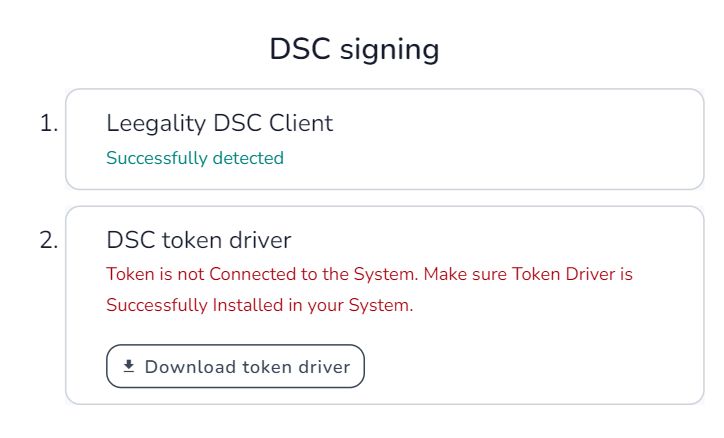The width and height of the screenshot is (724, 438).
Task: Click the word Download in the button
Action: click(190, 367)
